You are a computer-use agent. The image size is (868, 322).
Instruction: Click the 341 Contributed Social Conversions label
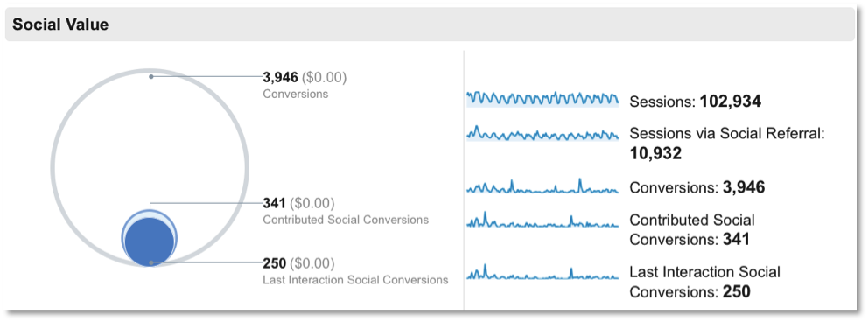(346, 211)
